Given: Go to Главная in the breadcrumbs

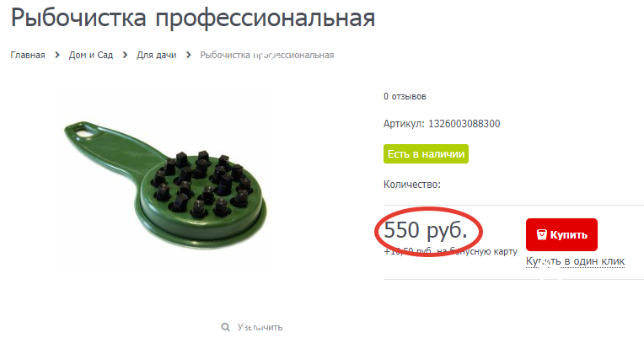Looking at the screenshot, I should click(x=28, y=55).
